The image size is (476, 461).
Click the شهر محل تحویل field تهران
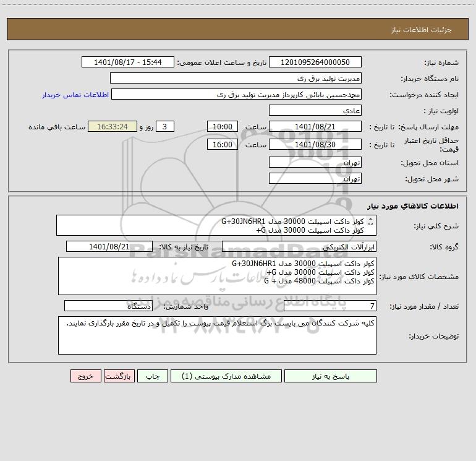click(315, 178)
